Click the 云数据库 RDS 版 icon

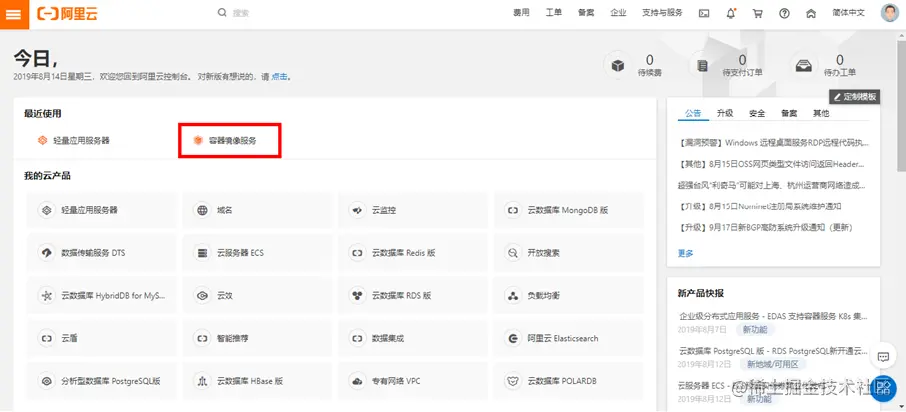coord(358,296)
